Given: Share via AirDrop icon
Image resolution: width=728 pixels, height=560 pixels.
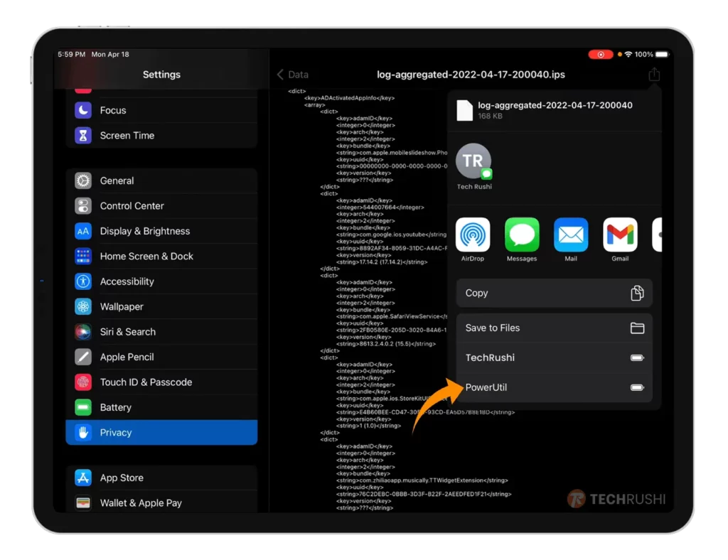Looking at the screenshot, I should point(473,235).
